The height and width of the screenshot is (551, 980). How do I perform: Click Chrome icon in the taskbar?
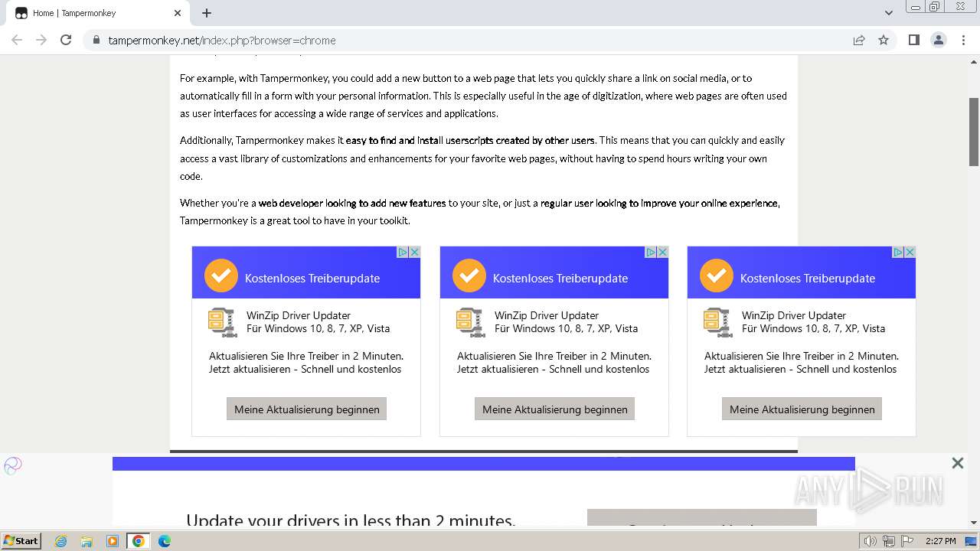click(x=139, y=541)
